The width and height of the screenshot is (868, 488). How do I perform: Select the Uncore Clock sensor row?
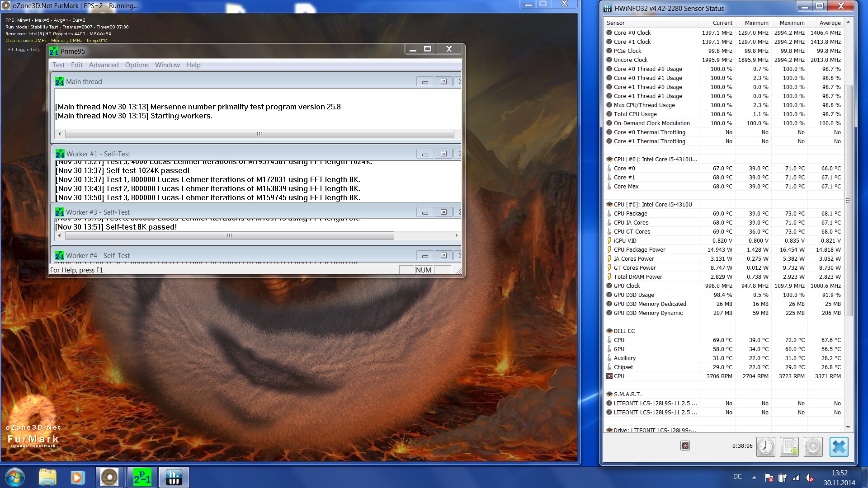click(723, 60)
